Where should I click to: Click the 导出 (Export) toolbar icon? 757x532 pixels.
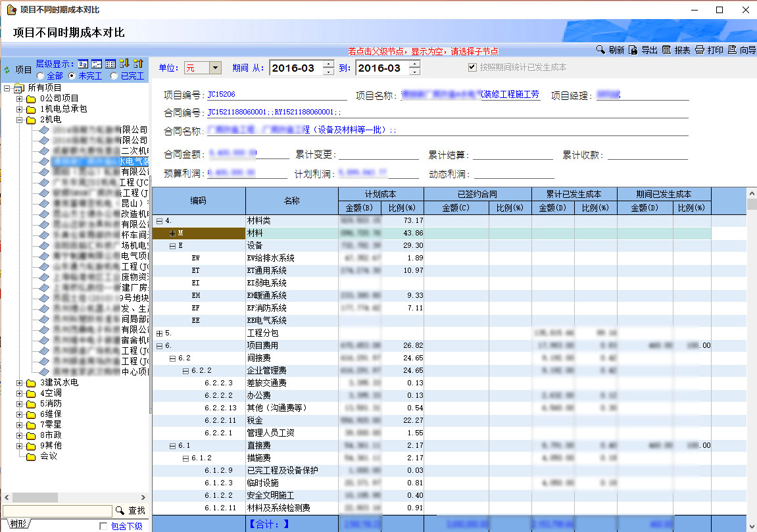(x=633, y=50)
